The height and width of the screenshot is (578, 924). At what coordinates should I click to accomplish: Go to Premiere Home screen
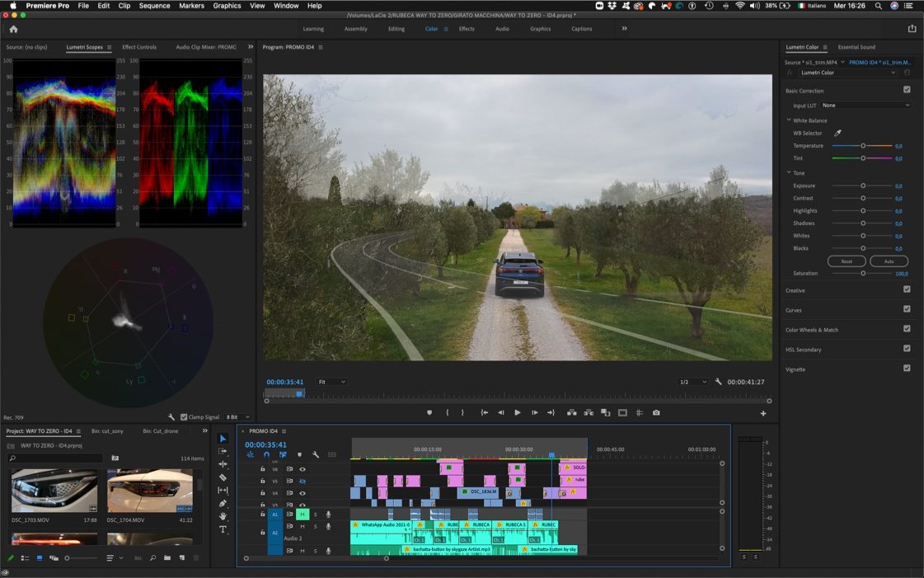pyautogui.click(x=13, y=29)
